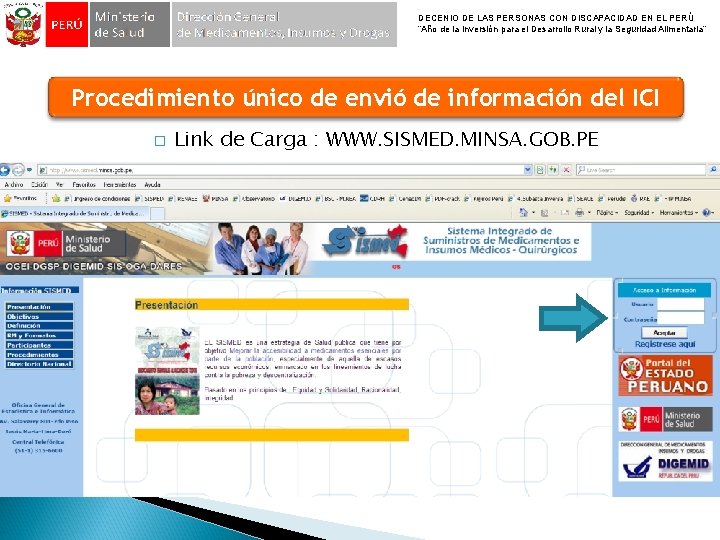Click the add to favorites bar icon
The image size is (720, 540).
56,199
